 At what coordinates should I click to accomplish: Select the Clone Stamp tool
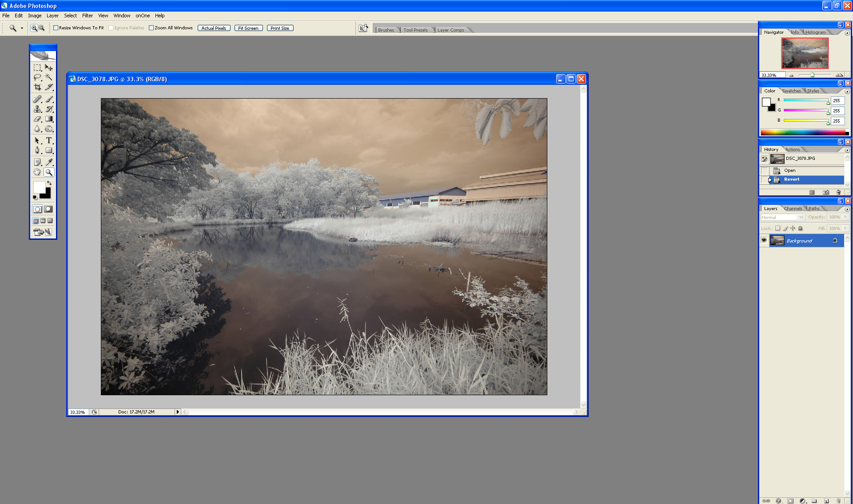point(37,109)
